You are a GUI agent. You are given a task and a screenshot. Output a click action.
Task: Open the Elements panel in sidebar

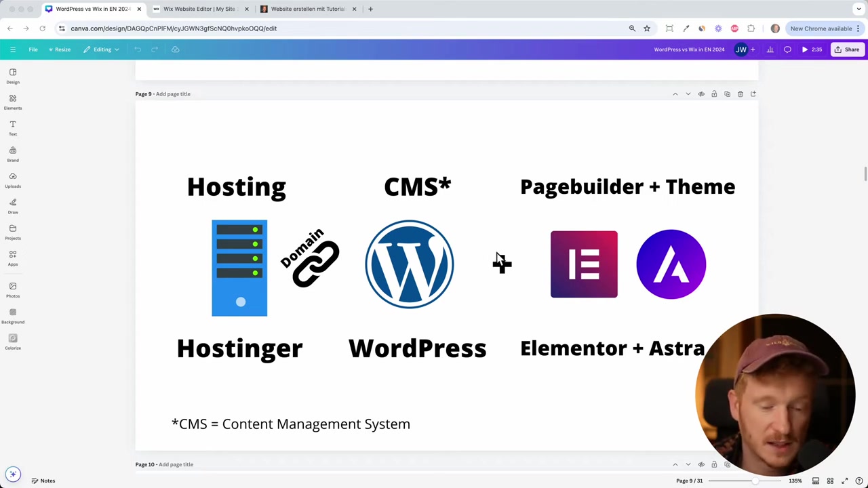click(13, 102)
